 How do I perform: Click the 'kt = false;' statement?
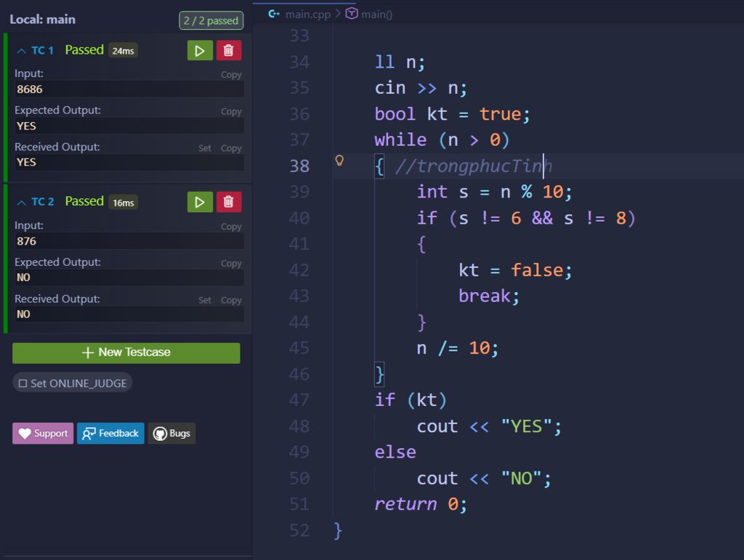[x=515, y=270]
